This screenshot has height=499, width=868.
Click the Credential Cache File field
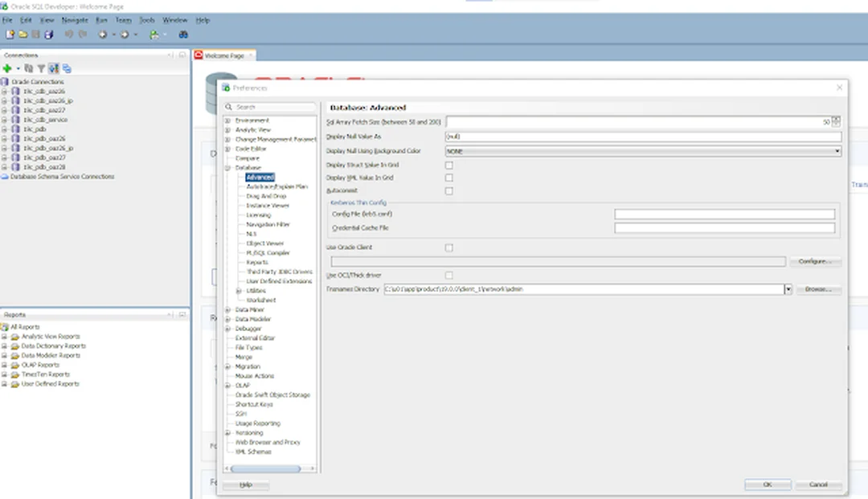point(725,228)
